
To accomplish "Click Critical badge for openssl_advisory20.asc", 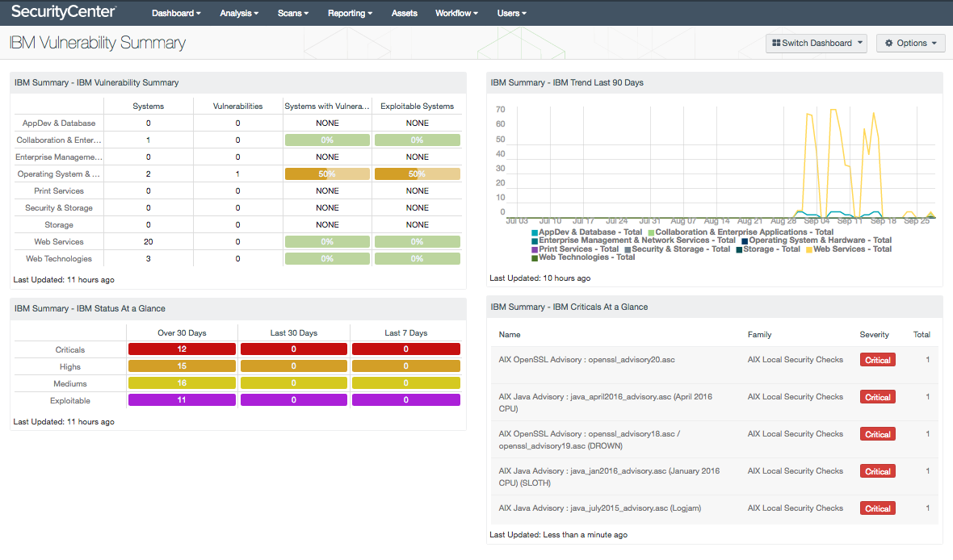I will [x=878, y=360].
